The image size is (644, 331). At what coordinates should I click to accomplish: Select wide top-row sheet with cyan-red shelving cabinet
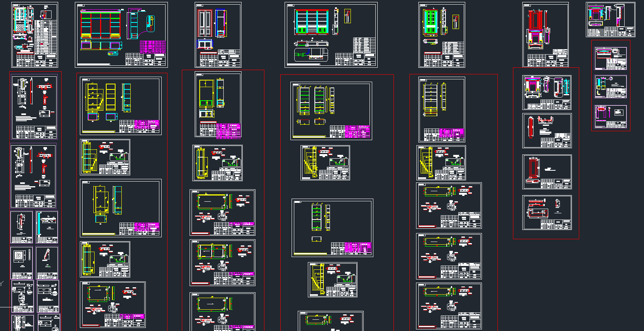331,35
